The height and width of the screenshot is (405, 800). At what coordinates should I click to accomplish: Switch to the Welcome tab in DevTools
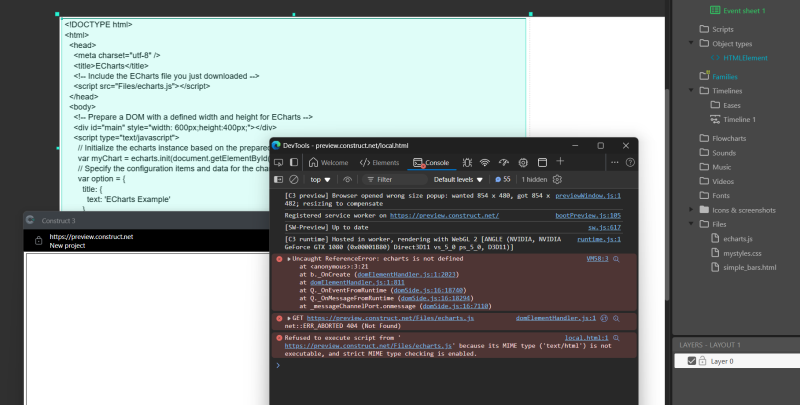click(329, 163)
